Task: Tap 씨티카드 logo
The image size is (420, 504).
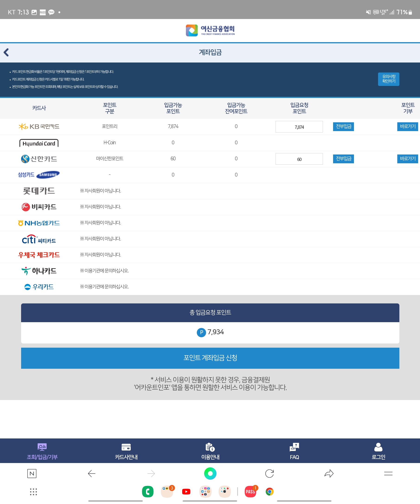Action: pyautogui.click(x=39, y=239)
